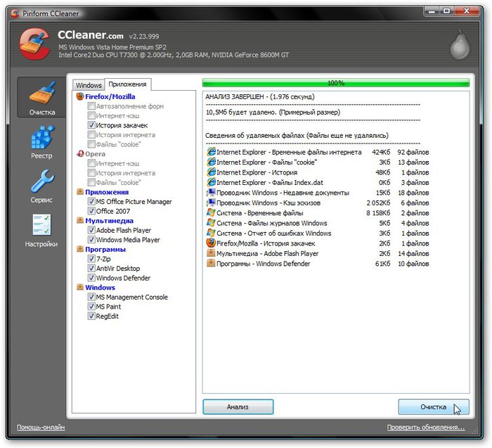Click Explorer icon beside Недавние документы
The height and width of the screenshot is (448, 492).
[211, 193]
